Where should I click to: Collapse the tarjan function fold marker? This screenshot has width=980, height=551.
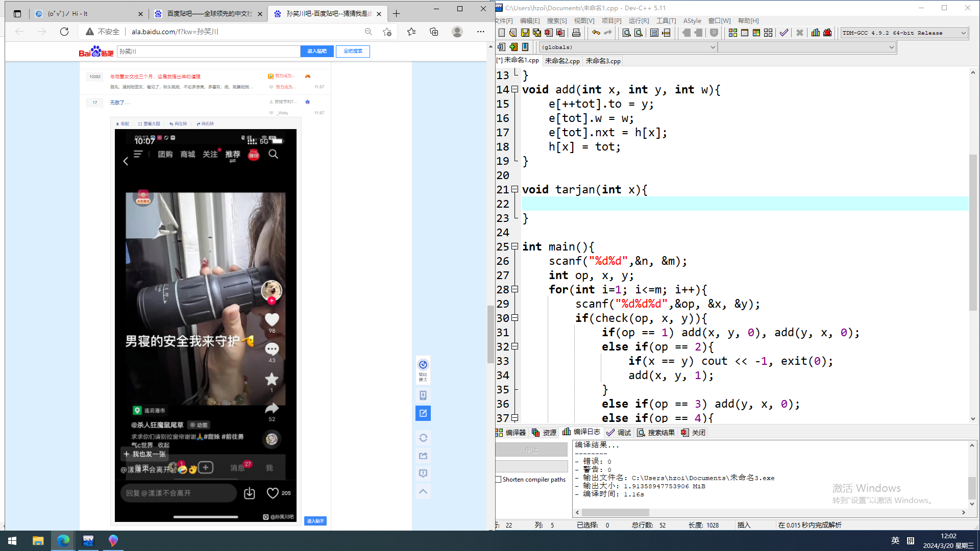(514, 189)
